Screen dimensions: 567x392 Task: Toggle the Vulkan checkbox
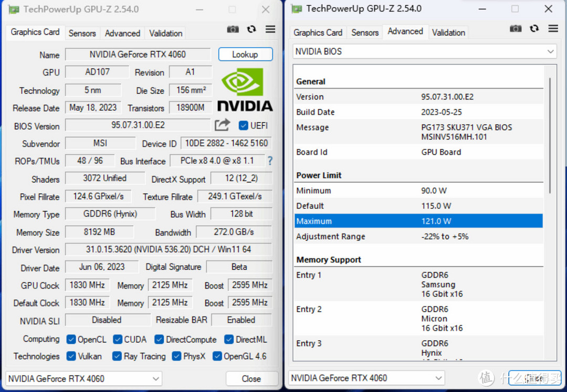pos(71,356)
